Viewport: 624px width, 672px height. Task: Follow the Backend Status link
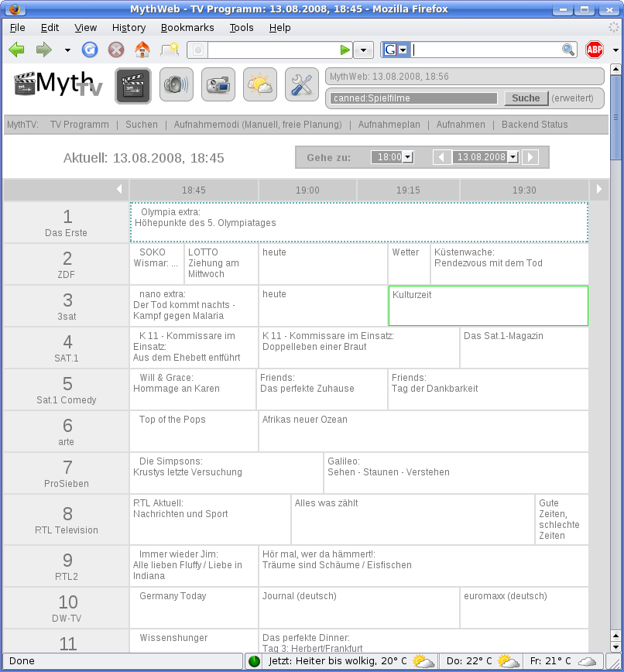[534, 125]
